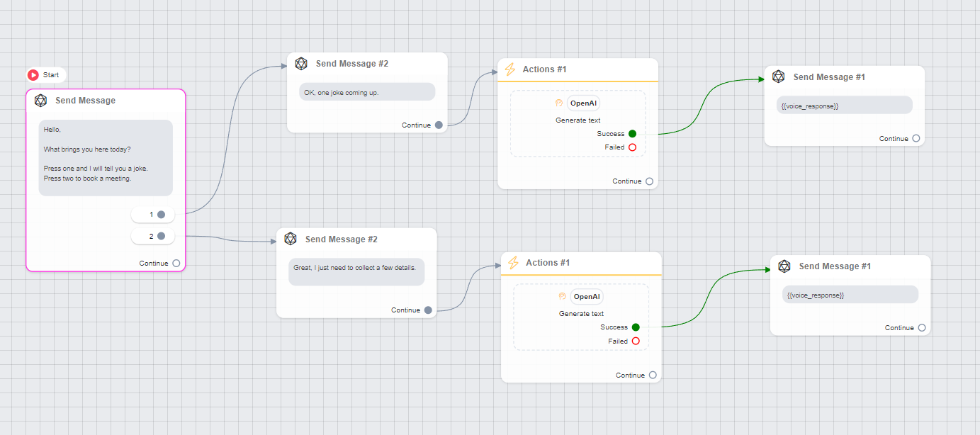Click the icon on the lower Send Message #2 node
Viewport: 980px width, 435px height.
coord(290,239)
